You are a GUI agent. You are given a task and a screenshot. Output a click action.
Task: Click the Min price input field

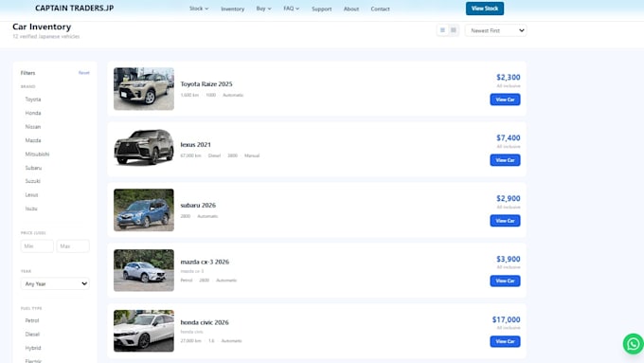coord(37,245)
